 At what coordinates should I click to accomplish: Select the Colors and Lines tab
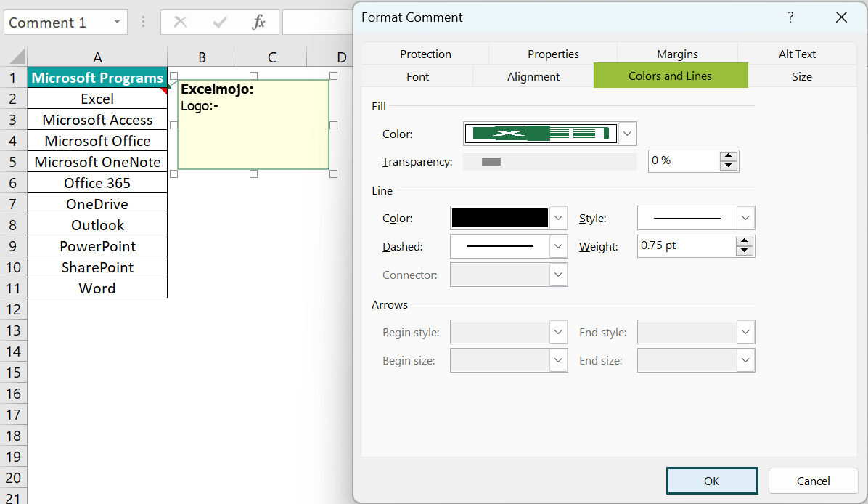pos(671,76)
